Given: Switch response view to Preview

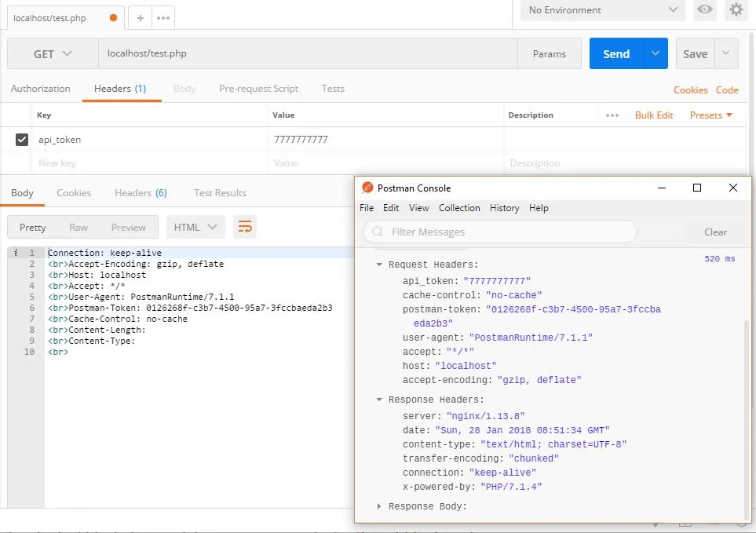Looking at the screenshot, I should click(128, 227).
